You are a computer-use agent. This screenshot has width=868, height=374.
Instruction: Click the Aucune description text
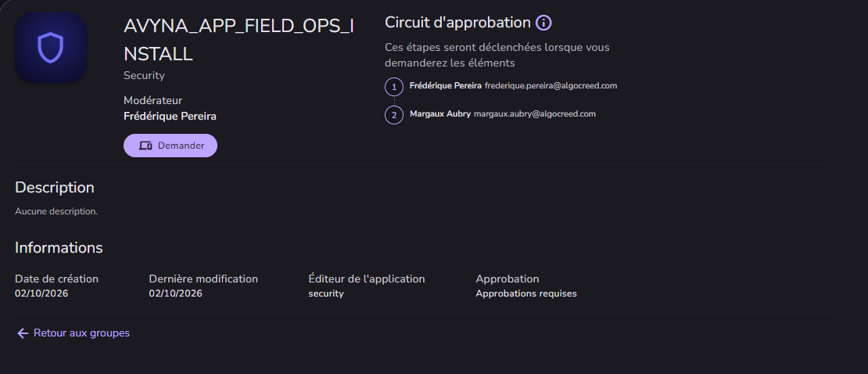tap(56, 211)
